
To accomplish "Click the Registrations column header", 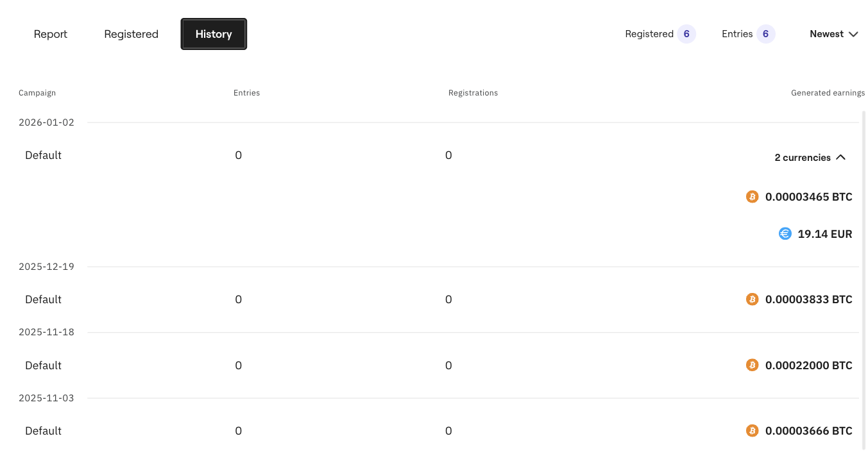I will pos(473,93).
